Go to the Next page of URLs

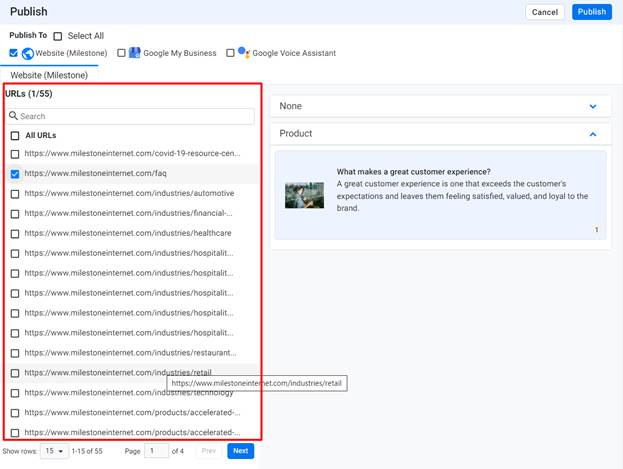[x=240, y=451]
